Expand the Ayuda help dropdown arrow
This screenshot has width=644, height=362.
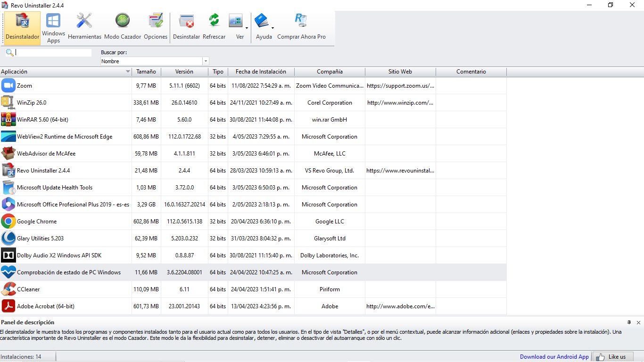pos(272,28)
